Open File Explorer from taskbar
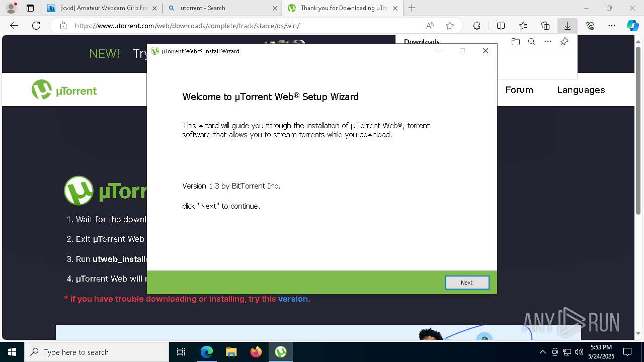This screenshot has height=362, width=644. click(x=231, y=352)
